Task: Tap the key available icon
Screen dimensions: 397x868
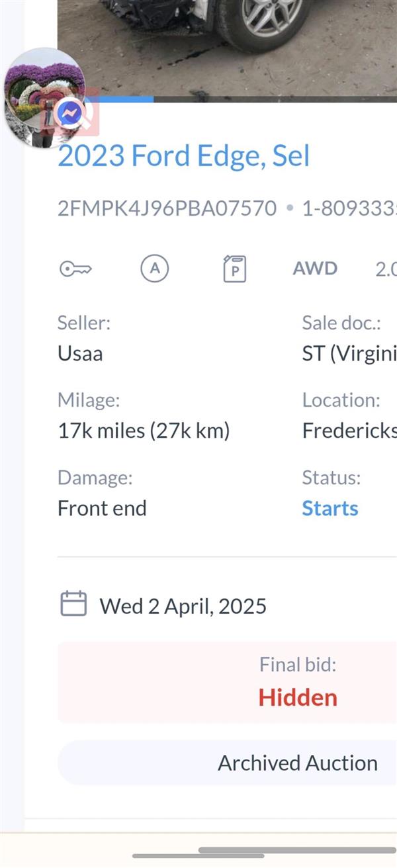Action: point(75,269)
